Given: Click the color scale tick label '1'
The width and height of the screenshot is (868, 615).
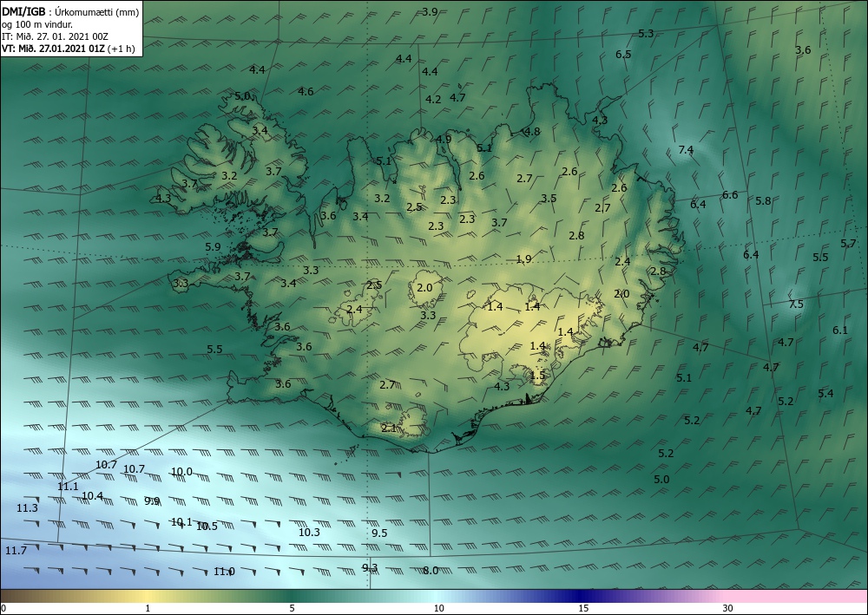Looking at the screenshot, I should [148, 608].
